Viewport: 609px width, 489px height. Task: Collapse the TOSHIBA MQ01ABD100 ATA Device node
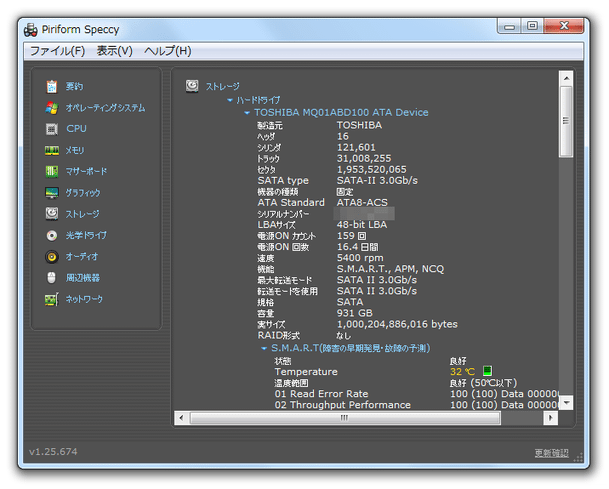coord(247,113)
